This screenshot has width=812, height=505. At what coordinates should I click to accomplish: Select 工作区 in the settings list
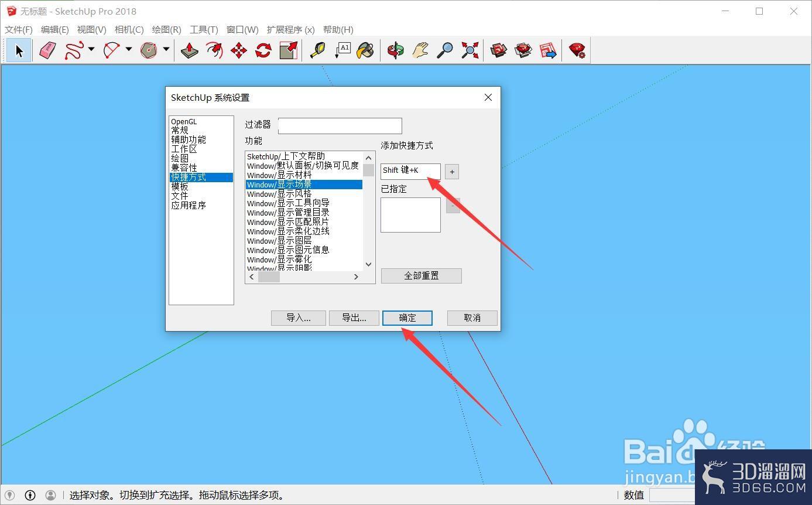click(x=184, y=149)
